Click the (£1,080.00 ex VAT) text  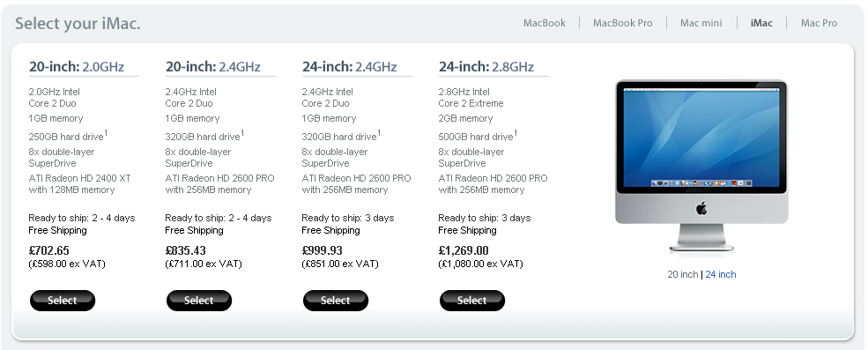[480, 264]
